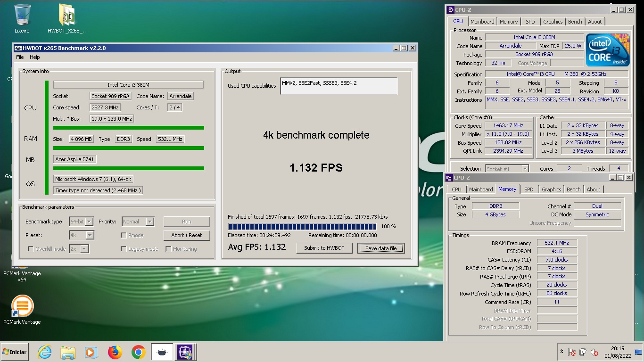Open the Action Center flag tray icon
Image resolution: width=644 pixels, height=362 pixels.
571,352
